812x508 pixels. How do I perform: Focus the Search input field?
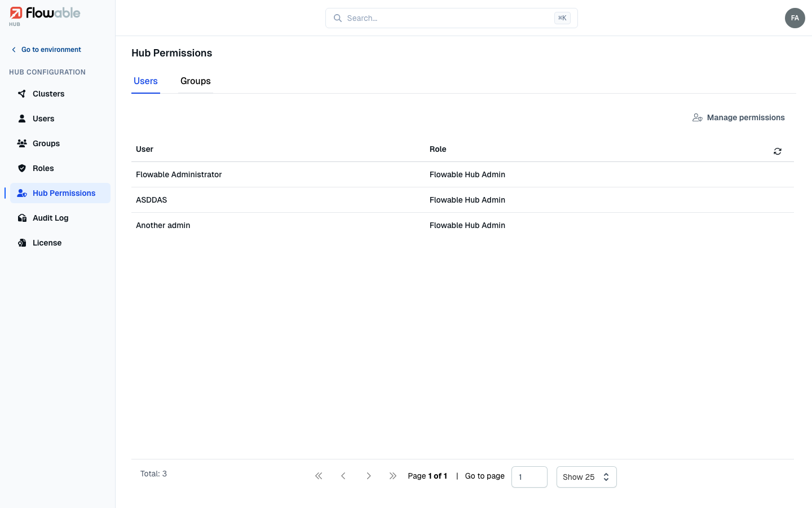[x=451, y=18]
